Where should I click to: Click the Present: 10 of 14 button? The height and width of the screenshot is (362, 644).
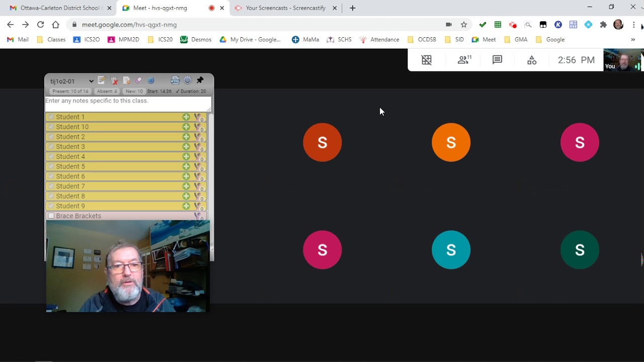pos(70,92)
